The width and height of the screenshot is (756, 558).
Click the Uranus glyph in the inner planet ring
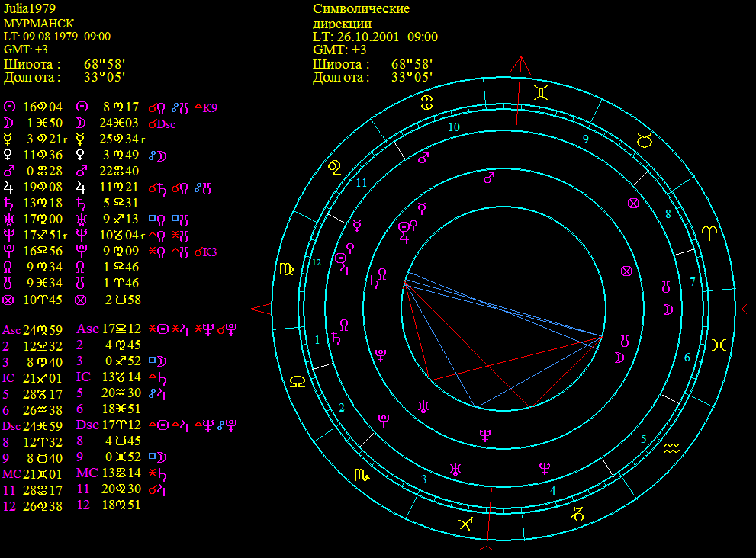(423, 407)
